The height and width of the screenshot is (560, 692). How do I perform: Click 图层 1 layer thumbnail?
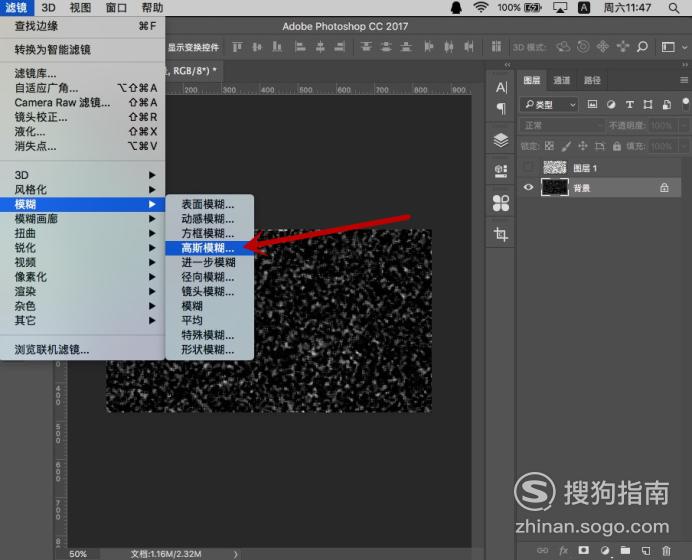(554, 168)
